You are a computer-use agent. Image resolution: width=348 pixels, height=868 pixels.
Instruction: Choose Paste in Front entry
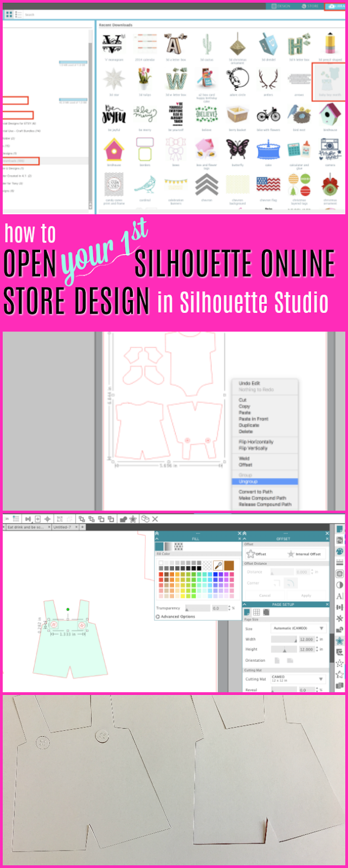coord(254,419)
